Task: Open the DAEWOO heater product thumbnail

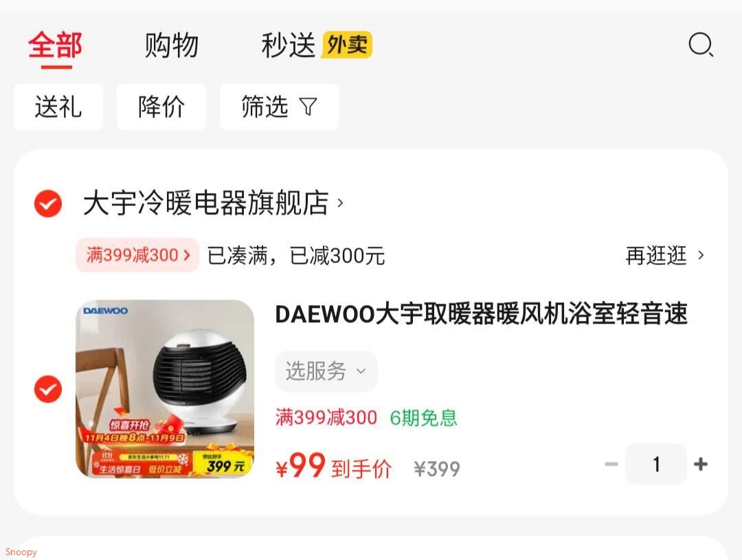Action: [165, 389]
